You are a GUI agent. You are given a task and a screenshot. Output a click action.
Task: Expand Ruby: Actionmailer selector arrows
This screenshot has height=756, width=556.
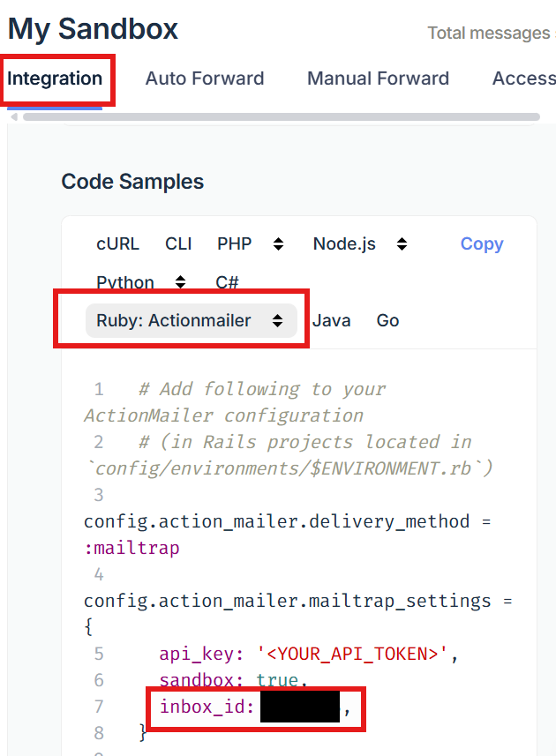tap(277, 320)
